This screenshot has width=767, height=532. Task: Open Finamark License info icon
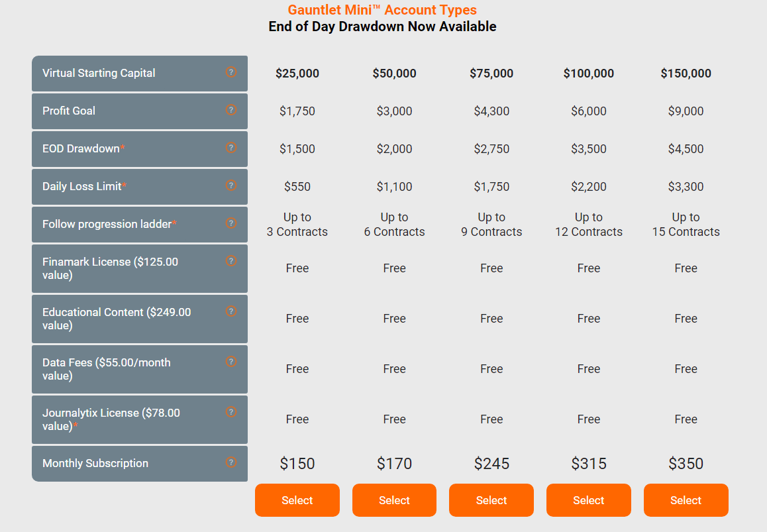click(x=231, y=261)
